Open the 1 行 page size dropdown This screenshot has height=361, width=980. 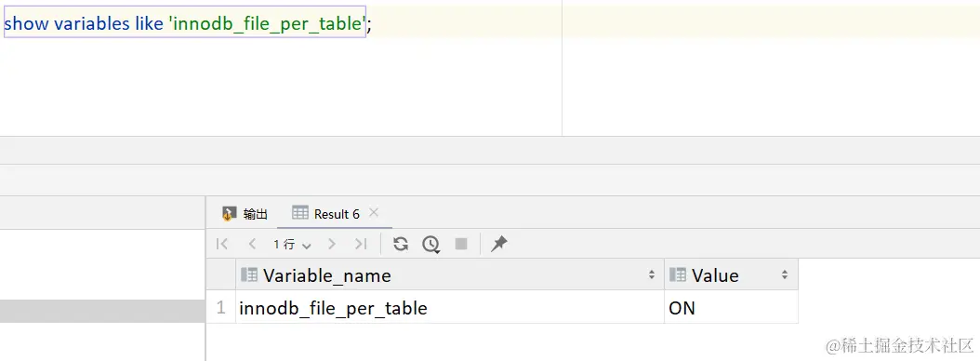click(x=292, y=245)
